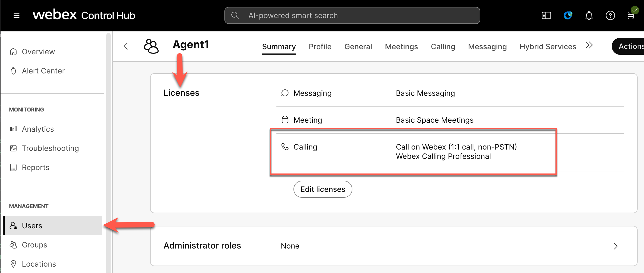Click the Edit licenses button
644x273 pixels.
(323, 189)
